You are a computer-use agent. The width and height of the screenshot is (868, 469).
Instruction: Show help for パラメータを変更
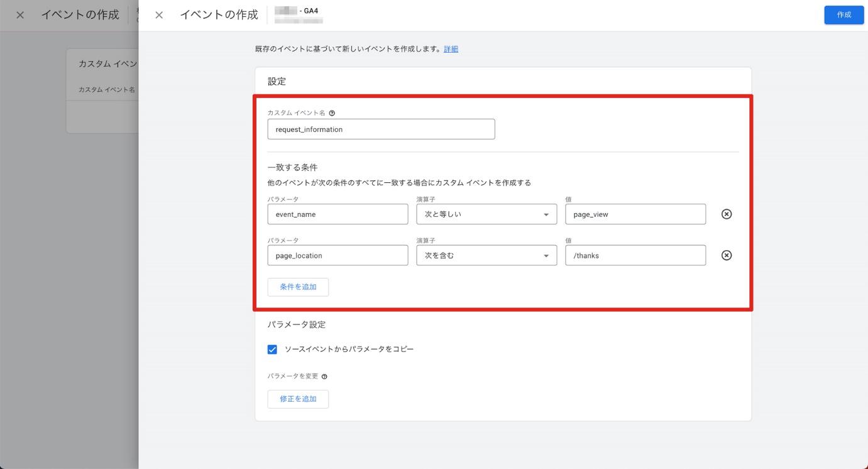click(x=324, y=377)
